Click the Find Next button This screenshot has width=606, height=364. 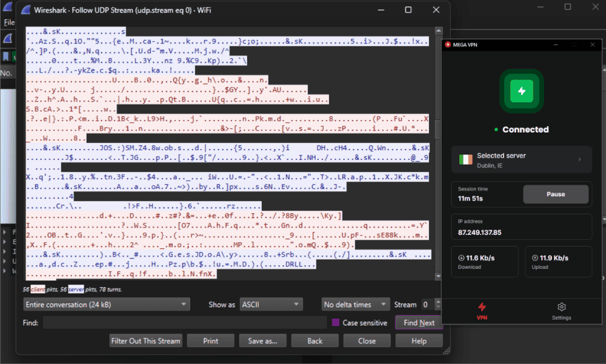pyautogui.click(x=419, y=323)
